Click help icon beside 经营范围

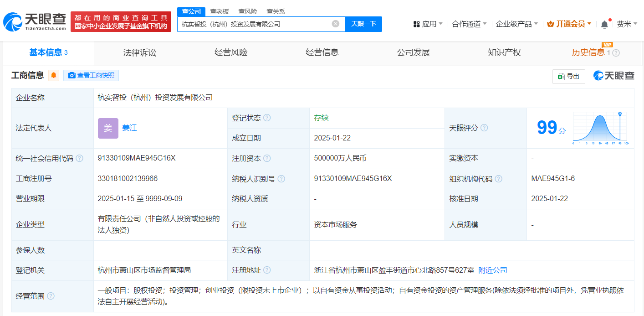(51, 296)
